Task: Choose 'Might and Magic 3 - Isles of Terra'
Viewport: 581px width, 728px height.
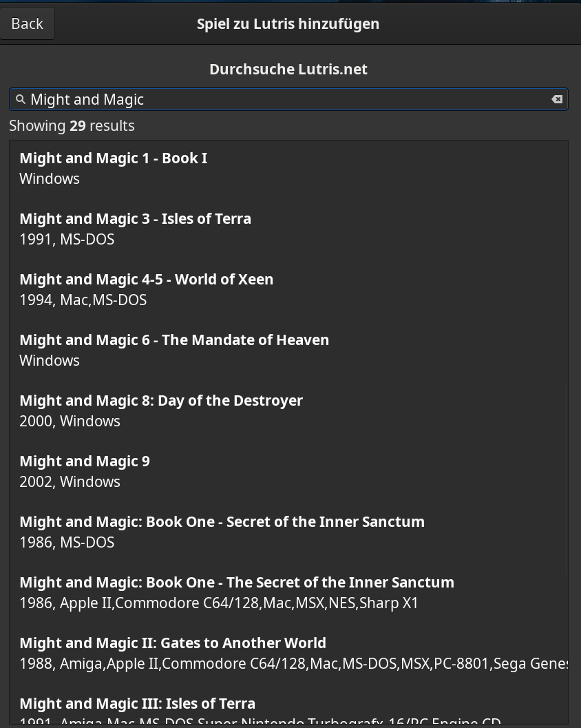Action: [x=135, y=219]
